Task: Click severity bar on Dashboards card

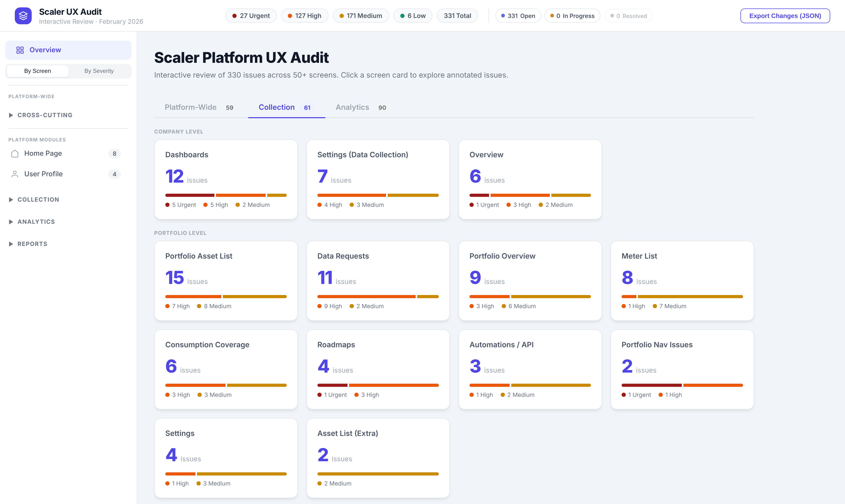Action: tap(226, 195)
